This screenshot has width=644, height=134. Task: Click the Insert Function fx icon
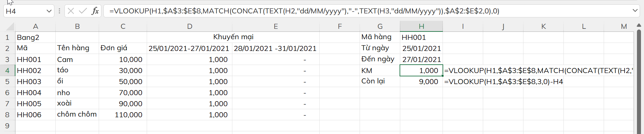pos(95,11)
